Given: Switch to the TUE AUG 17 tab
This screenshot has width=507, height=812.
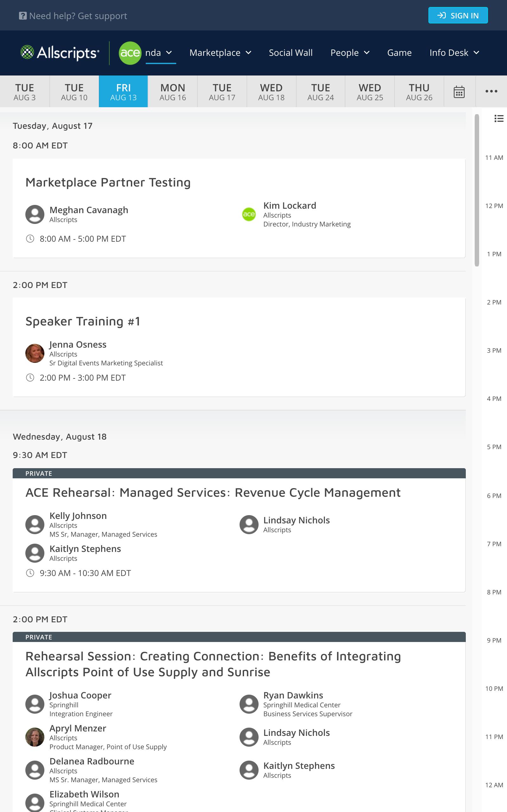Looking at the screenshot, I should [x=222, y=92].
